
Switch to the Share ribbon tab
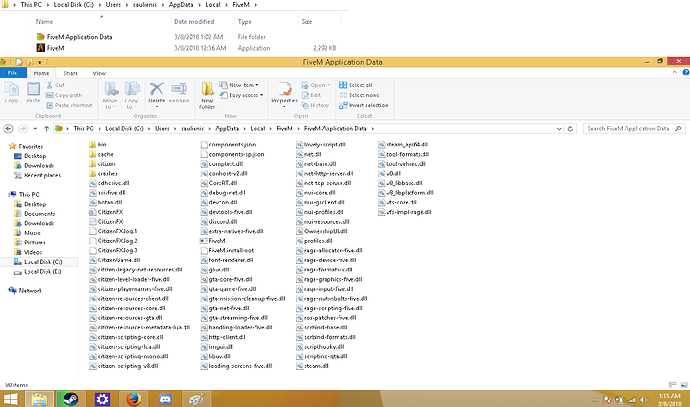tap(70, 73)
